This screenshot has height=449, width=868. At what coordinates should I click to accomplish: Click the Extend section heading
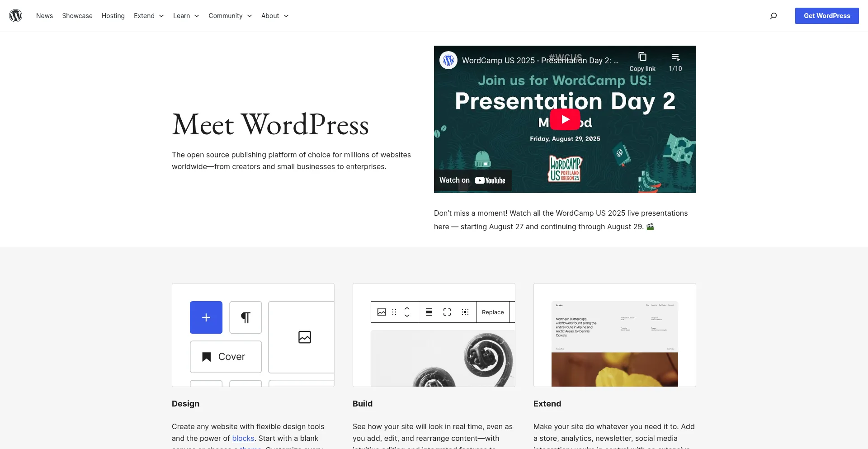(x=547, y=404)
